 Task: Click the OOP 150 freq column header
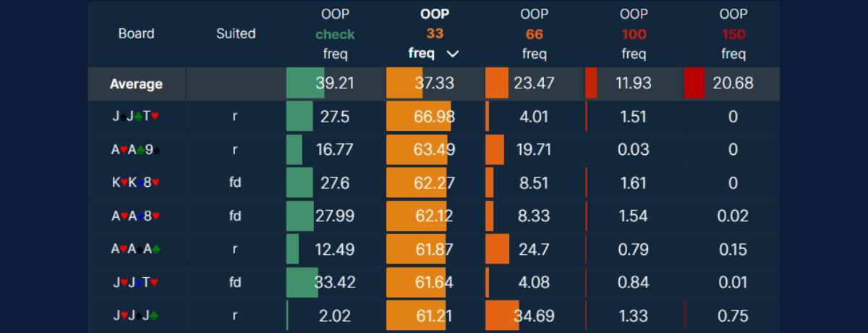tap(733, 34)
